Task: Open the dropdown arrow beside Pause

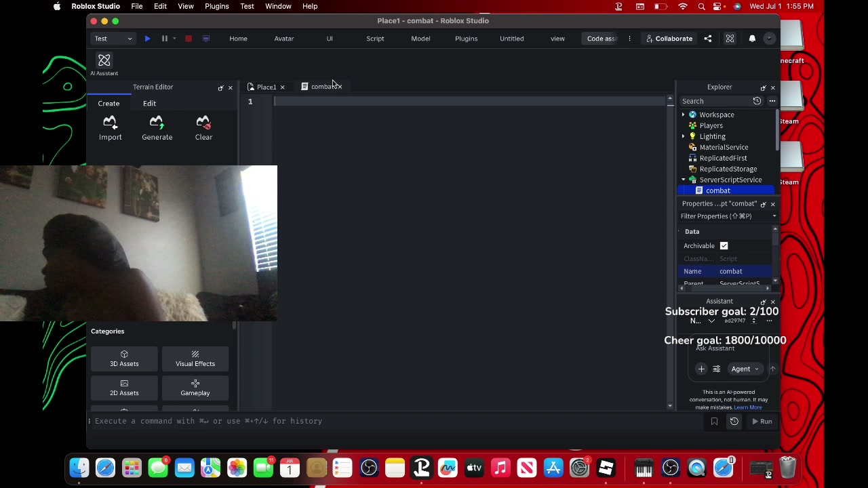Action: 174,39
